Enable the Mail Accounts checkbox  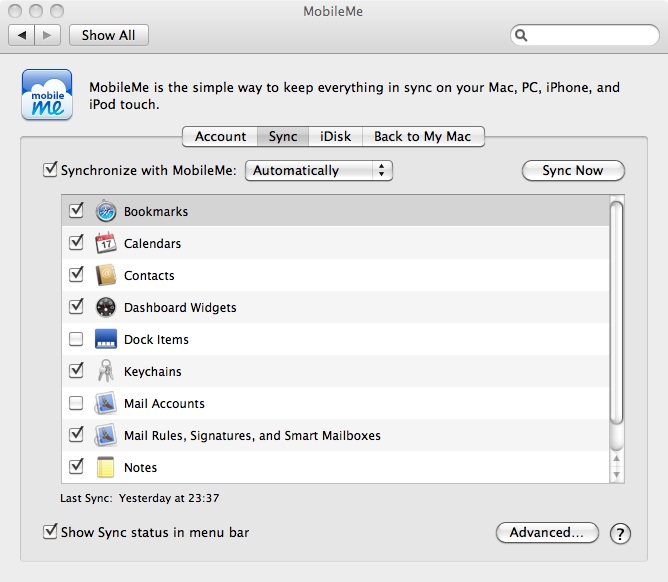point(76,403)
